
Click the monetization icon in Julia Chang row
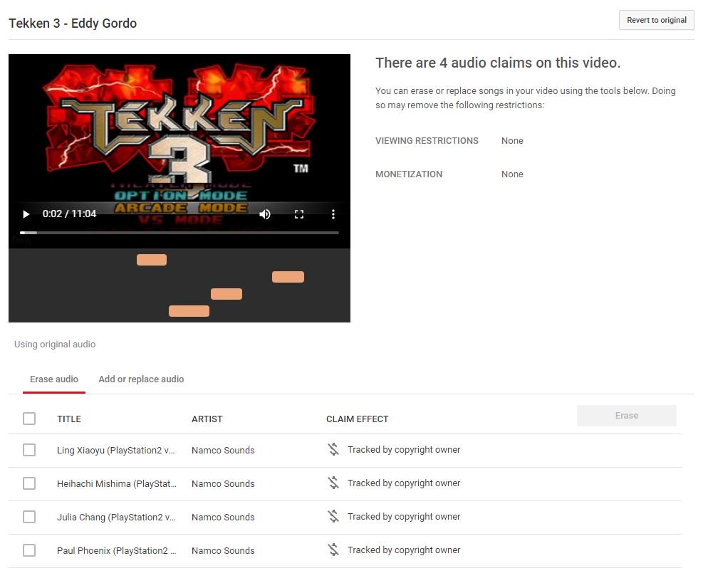(333, 516)
